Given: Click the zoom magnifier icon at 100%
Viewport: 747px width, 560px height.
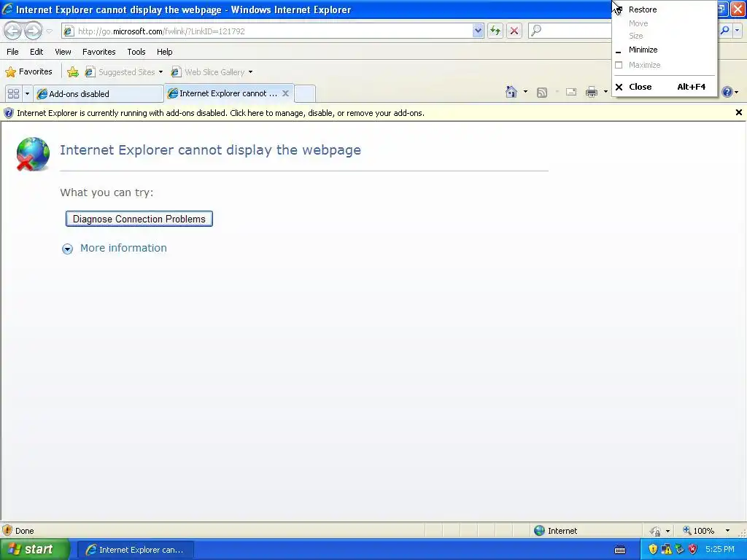Looking at the screenshot, I should point(687,531).
